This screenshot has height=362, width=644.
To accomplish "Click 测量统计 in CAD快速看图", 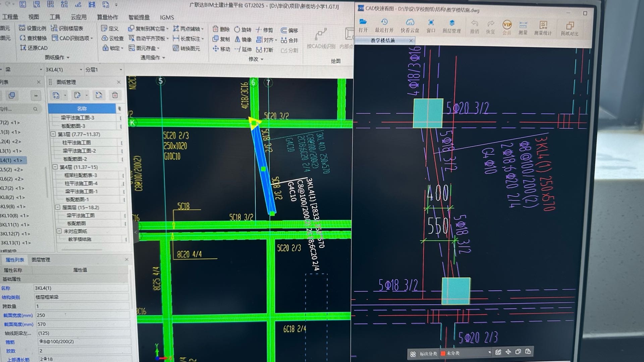I will (543, 28).
